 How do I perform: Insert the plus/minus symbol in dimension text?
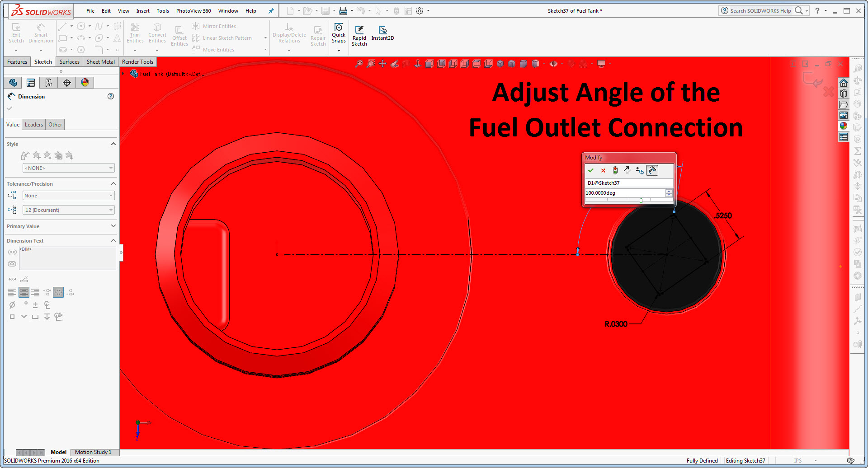(x=35, y=305)
